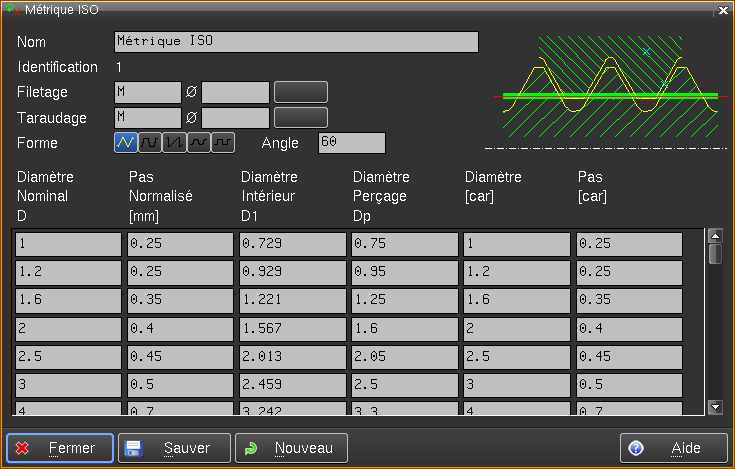Image resolution: width=735 pixels, height=469 pixels.
Task: Click the blank button beside Taraudage diameter
Action: pos(301,118)
